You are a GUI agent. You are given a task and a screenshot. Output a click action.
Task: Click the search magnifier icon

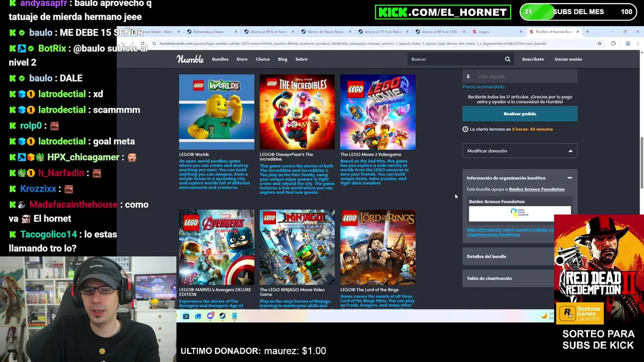pyautogui.click(x=508, y=59)
